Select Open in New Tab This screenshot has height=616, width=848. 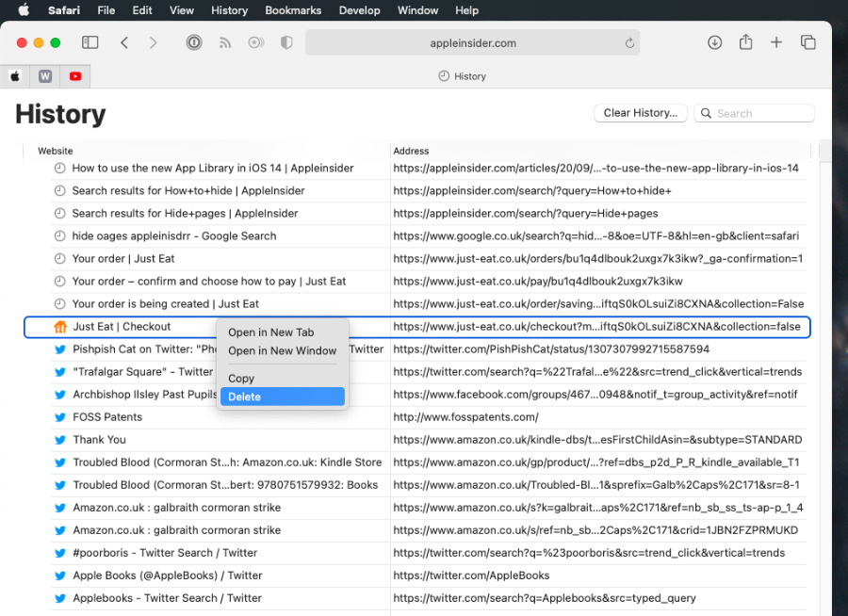pyautogui.click(x=271, y=332)
